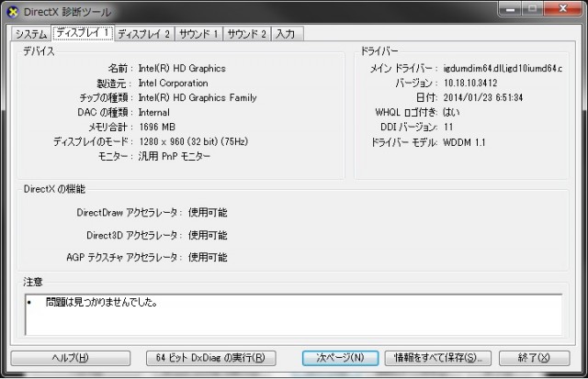Save all info with 情報をすべて保存(S)
The width and height of the screenshot is (588, 379).
click(438, 358)
